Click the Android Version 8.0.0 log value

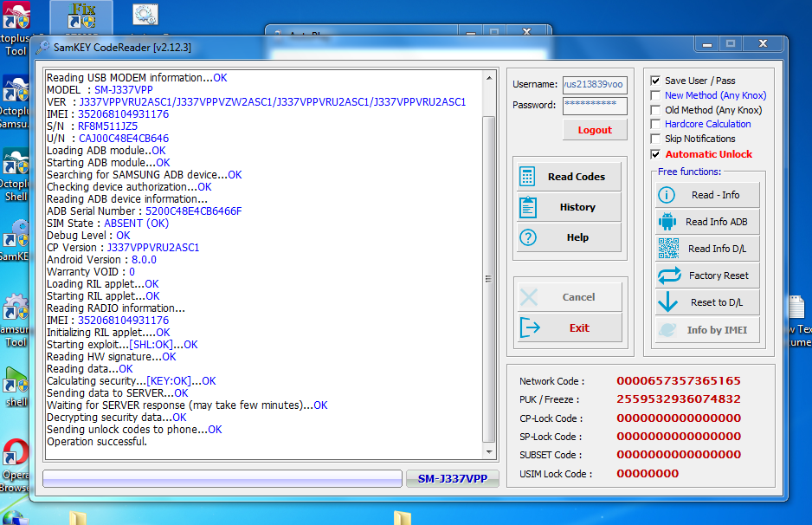click(144, 260)
